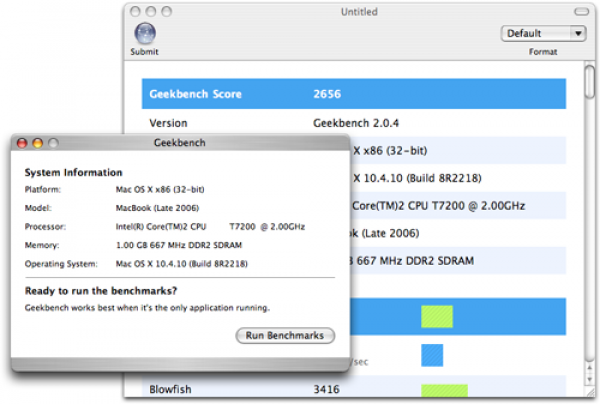Viewport: 600px width, 404px height.
Task: Click the minimize button of Untitled window
Action: point(151,12)
